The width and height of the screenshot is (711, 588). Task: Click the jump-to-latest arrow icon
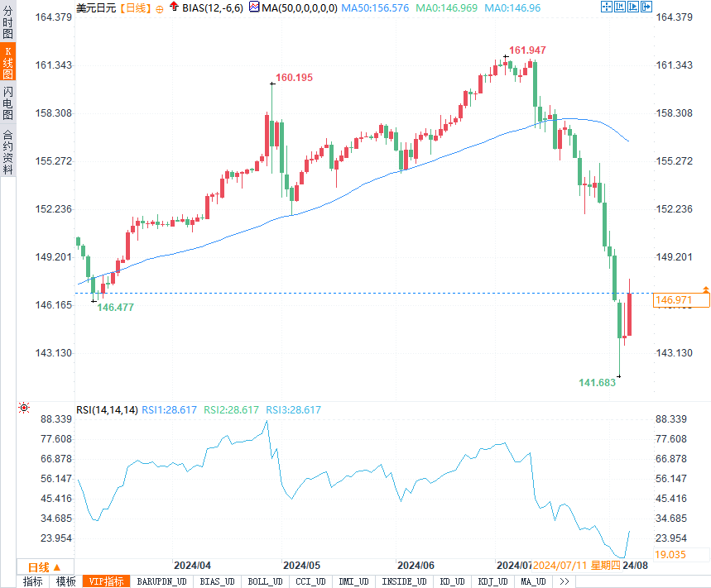(646, 7)
